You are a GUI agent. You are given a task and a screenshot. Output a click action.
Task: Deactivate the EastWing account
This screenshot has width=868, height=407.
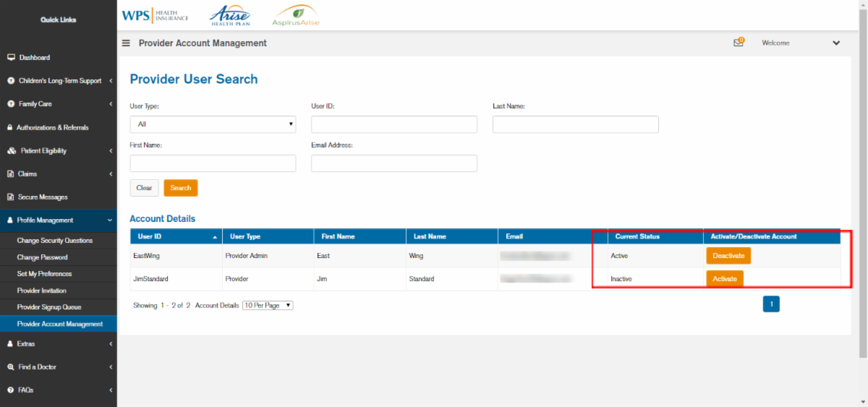(728, 256)
